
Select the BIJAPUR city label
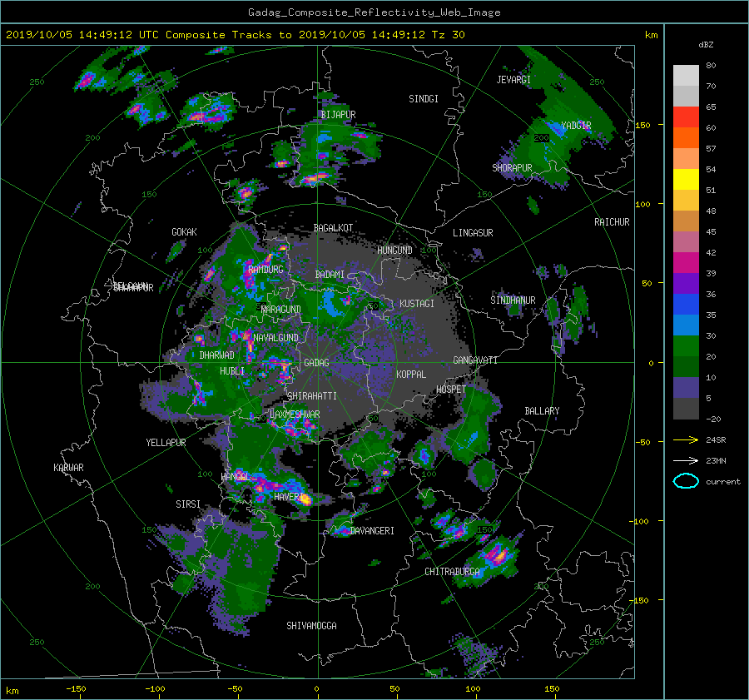(338, 115)
